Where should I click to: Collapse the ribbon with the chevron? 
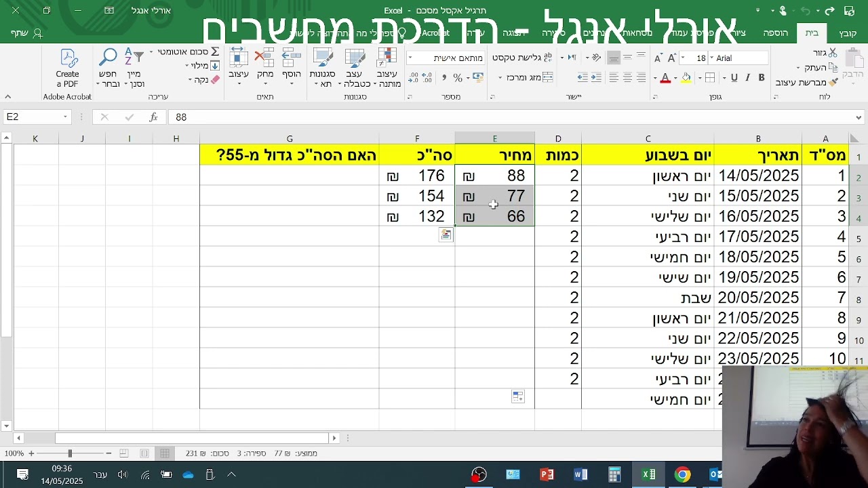pos(7,97)
